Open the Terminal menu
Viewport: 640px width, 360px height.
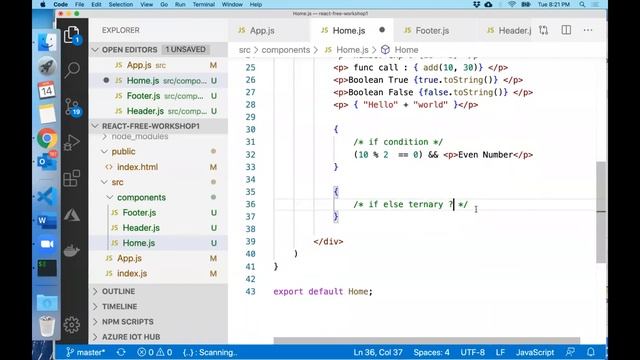[x=203, y=4]
